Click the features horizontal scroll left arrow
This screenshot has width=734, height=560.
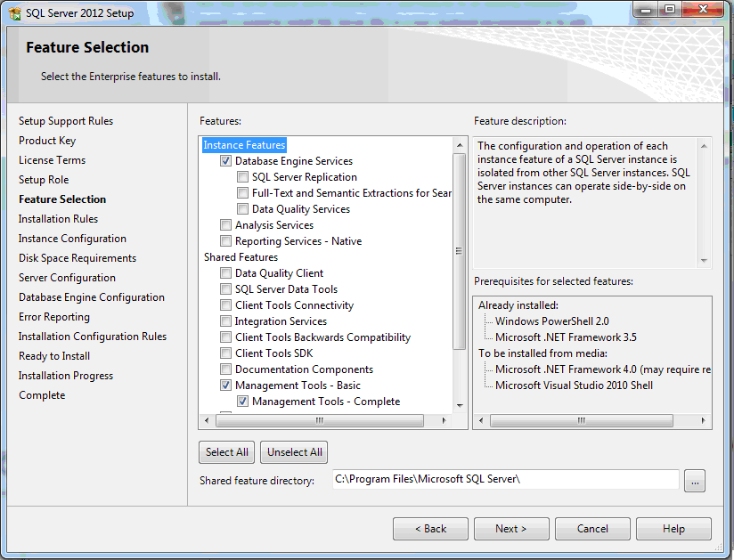click(x=207, y=420)
